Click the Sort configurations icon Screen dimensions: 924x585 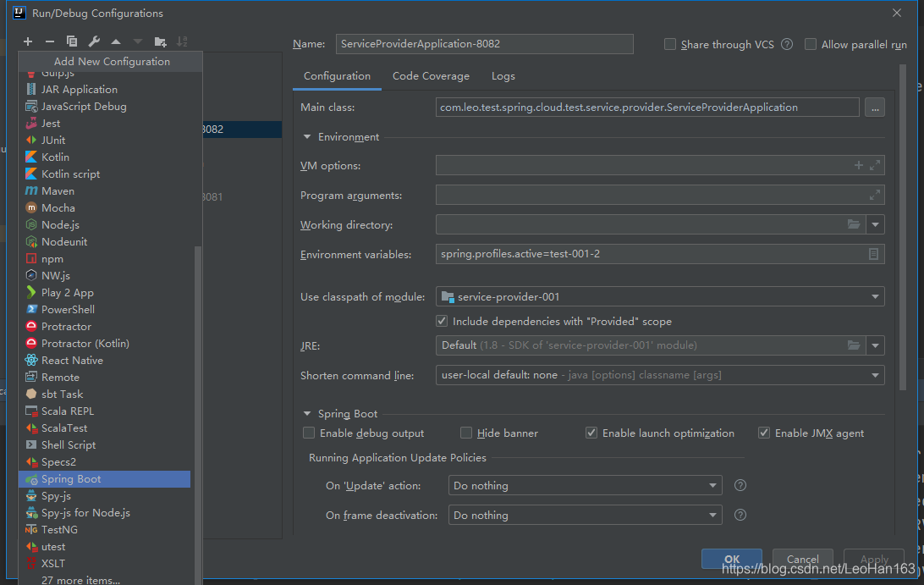tap(182, 41)
